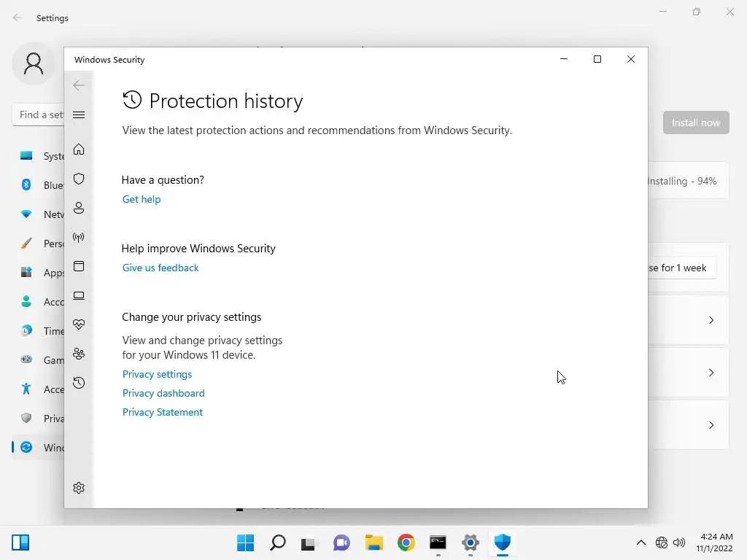Open Virus & threat protection shield icon
Image resolution: width=747 pixels, height=560 pixels.
[x=79, y=179]
